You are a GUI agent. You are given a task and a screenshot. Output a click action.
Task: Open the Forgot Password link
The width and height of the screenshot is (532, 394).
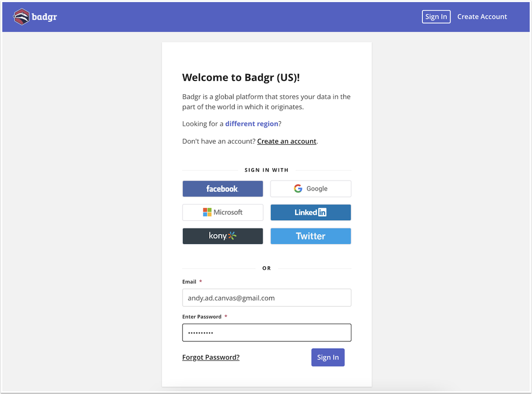[211, 357]
